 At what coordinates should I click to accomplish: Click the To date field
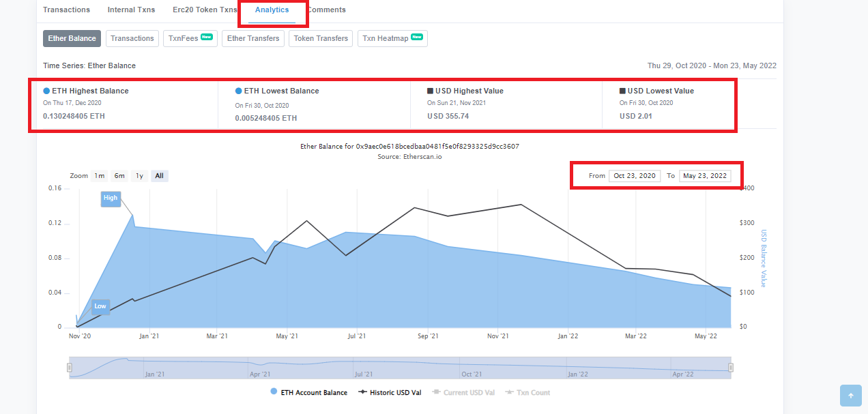click(x=705, y=176)
